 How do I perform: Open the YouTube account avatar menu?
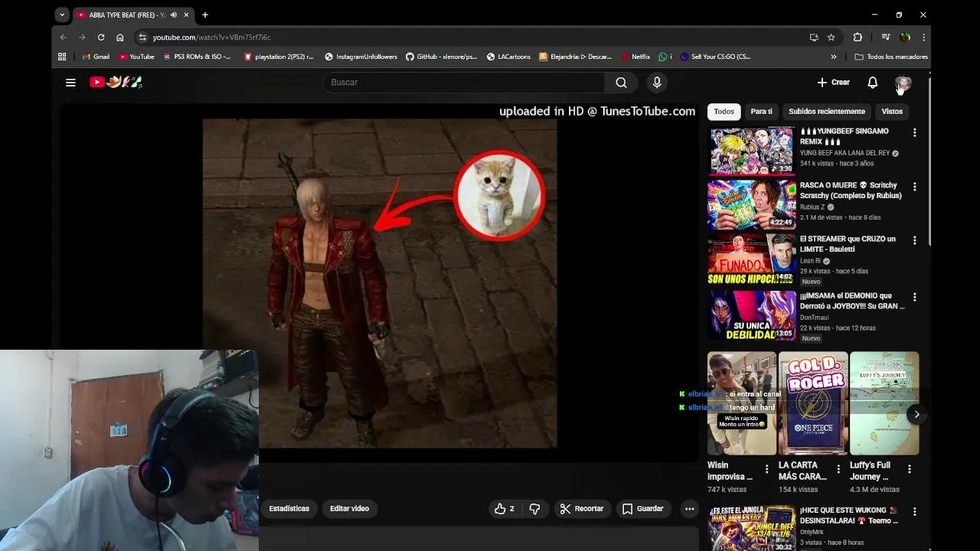pyautogui.click(x=903, y=83)
